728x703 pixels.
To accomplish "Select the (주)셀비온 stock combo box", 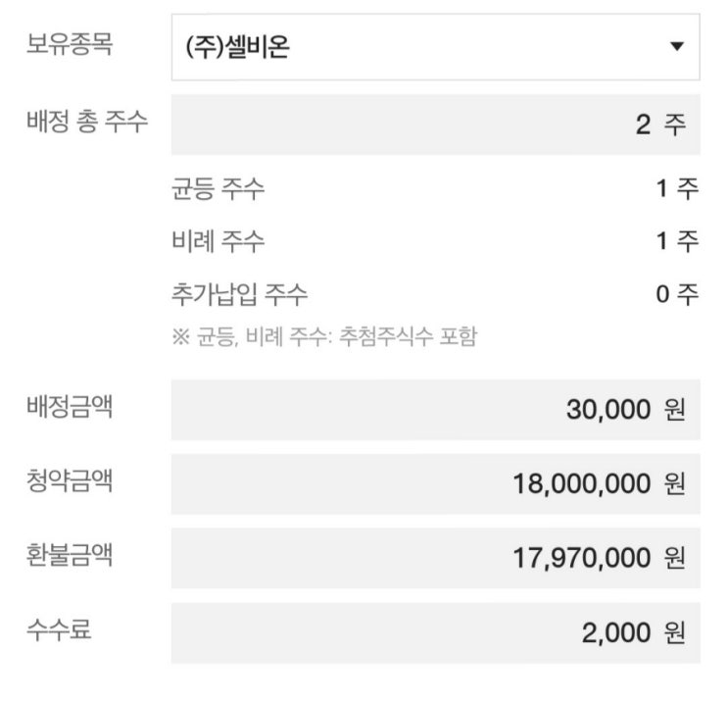I will pos(435,47).
